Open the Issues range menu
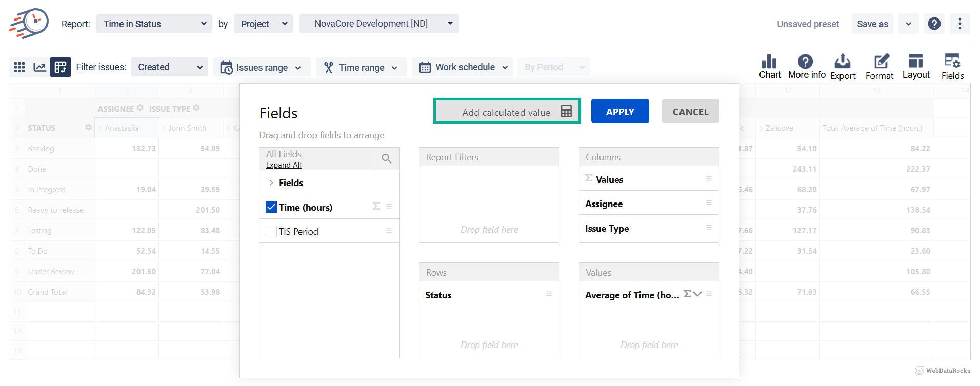The width and height of the screenshot is (980, 386). click(x=262, y=67)
